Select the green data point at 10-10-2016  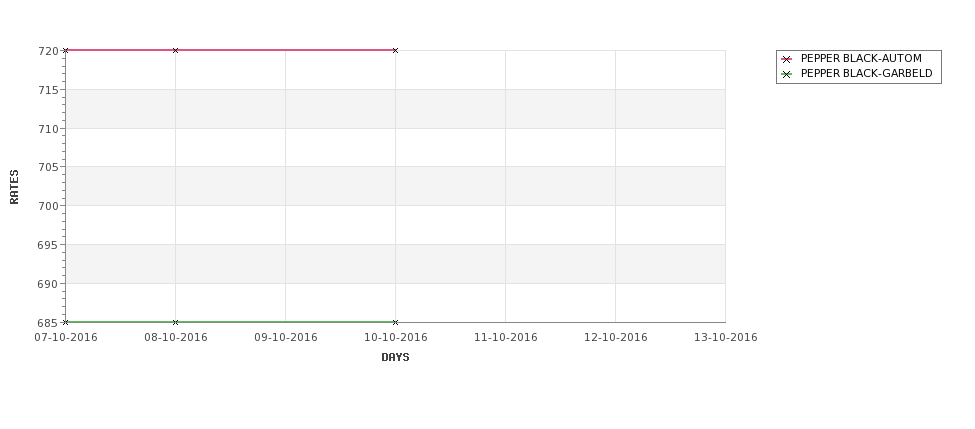click(x=395, y=322)
